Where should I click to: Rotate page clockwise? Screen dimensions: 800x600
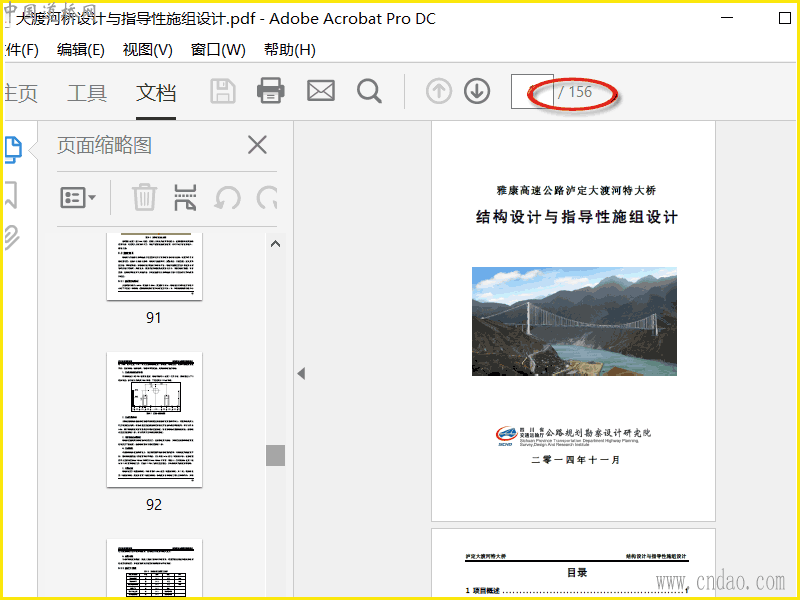pyautogui.click(x=267, y=197)
